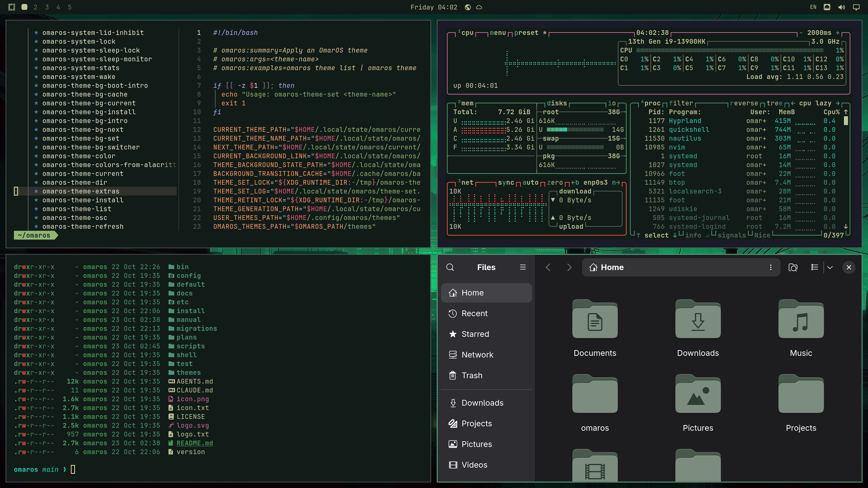
Task: Expand the view options dropdown arrow
Action: (x=830, y=267)
